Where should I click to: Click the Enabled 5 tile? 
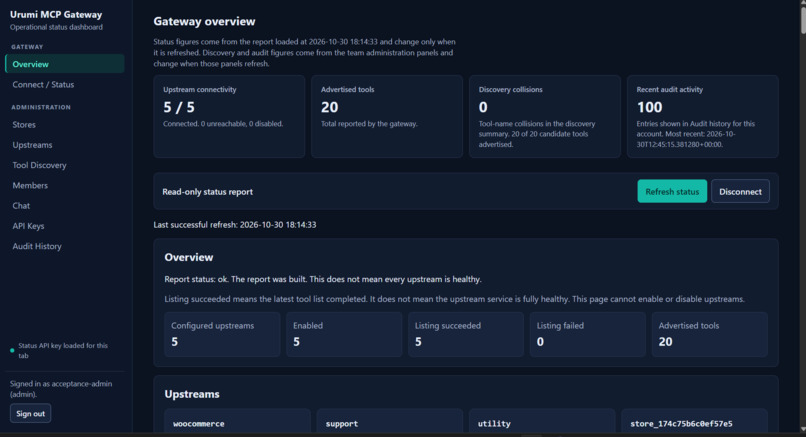coord(344,334)
